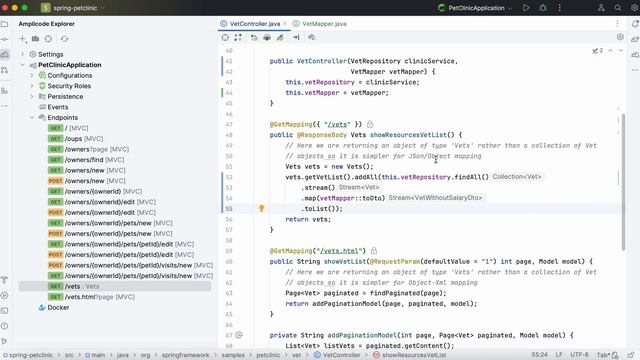
Task: Select GET /owners?page endpoint
Action: click(88, 149)
